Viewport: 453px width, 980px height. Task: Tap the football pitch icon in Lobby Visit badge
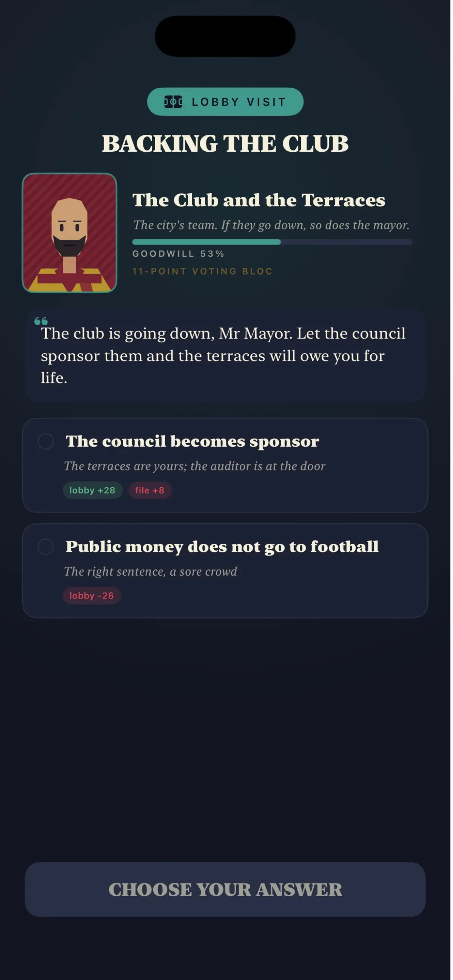point(174,102)
